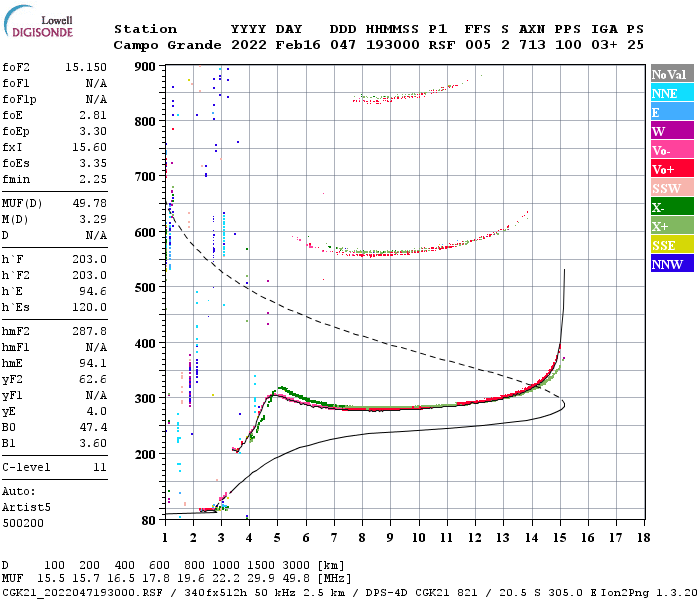The image size is (700, 600).
Task: Click the day-of-year value 047
Action: [343, 45]
